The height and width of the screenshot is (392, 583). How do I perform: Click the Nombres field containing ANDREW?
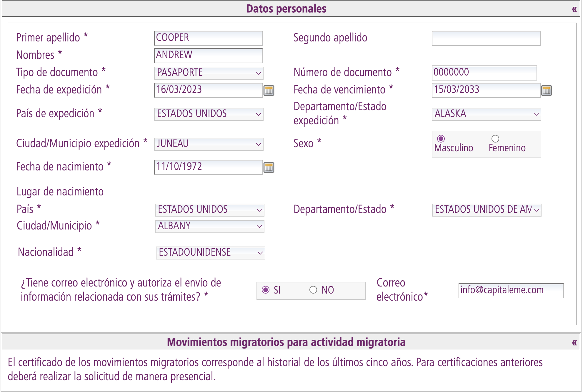pos(208,56)
